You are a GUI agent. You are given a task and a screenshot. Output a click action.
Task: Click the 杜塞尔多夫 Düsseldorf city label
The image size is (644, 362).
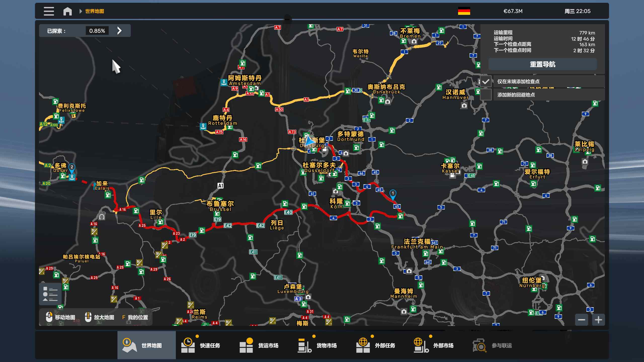click(x=319, y=167)
